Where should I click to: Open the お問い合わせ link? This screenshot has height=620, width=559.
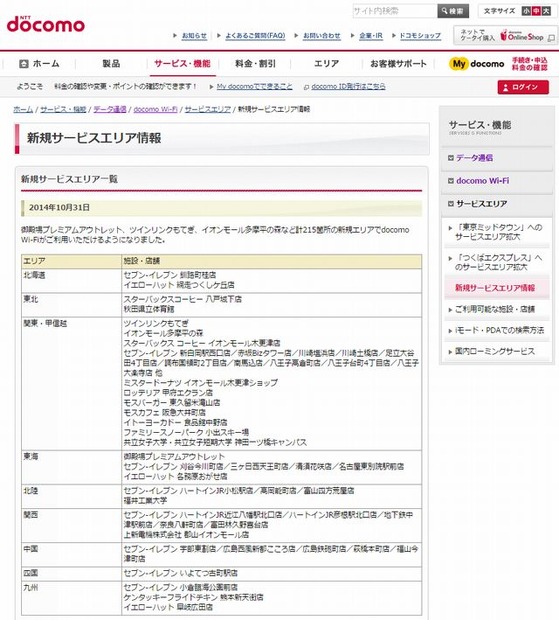point(321,36)
